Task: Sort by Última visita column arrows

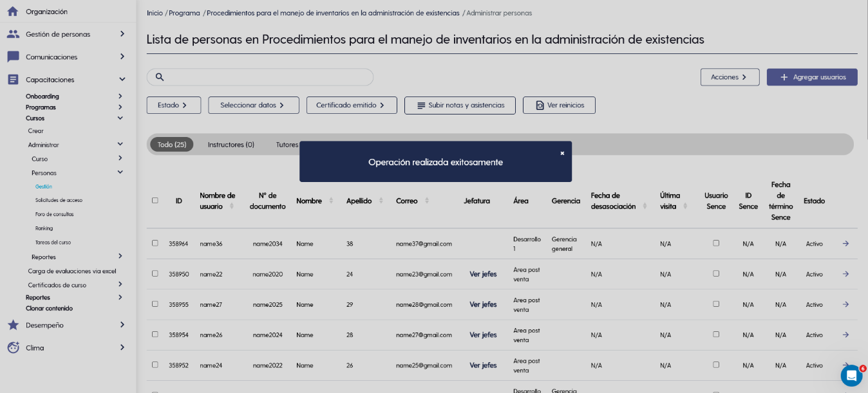Action: point(686,206)
